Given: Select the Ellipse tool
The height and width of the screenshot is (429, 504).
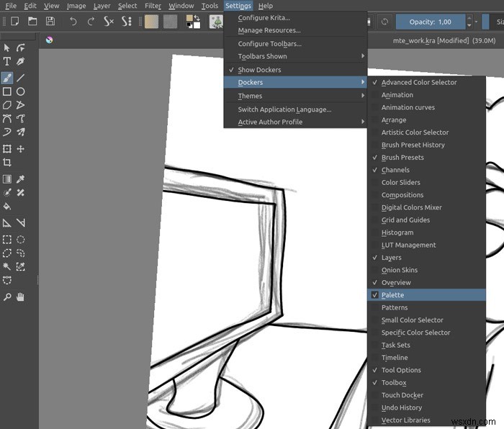Looking at the screenshot, I should (21, 91).
